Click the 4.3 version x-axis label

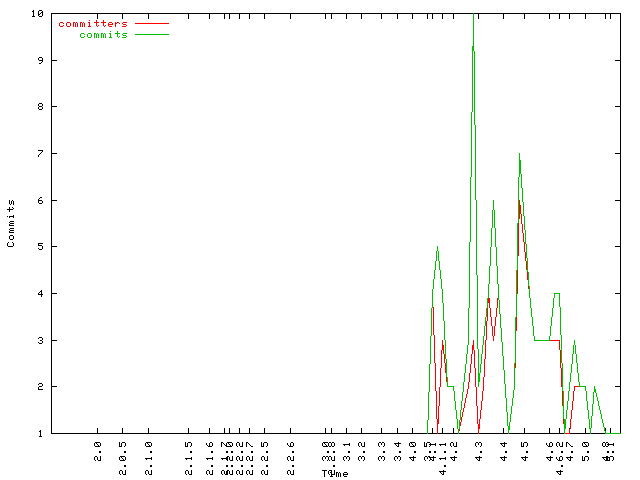point(479,450)
